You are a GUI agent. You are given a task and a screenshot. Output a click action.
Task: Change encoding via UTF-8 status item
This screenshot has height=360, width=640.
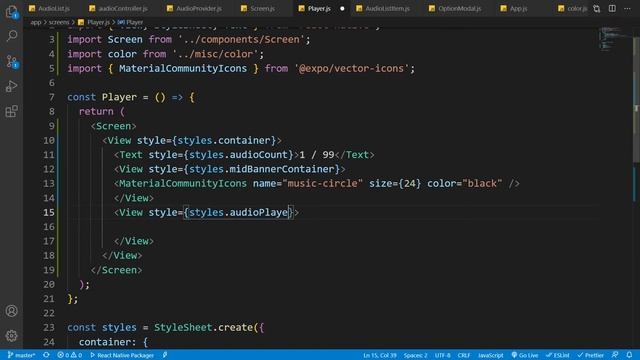442,355
